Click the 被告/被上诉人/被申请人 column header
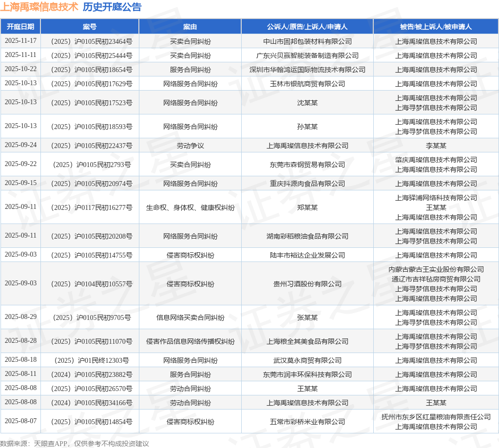499x448 pixels. pyautogui.click(x=436, y=27)
